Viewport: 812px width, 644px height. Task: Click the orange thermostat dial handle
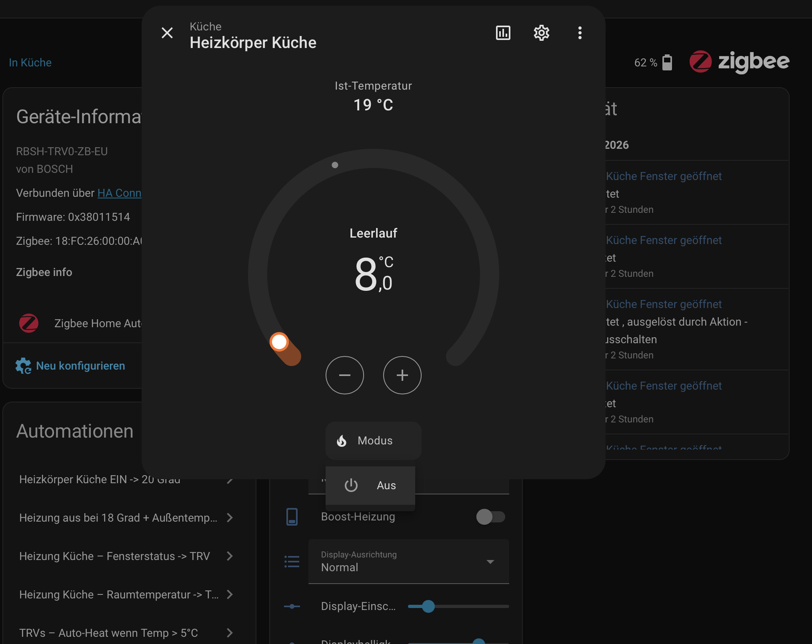(x=279, y=342)
